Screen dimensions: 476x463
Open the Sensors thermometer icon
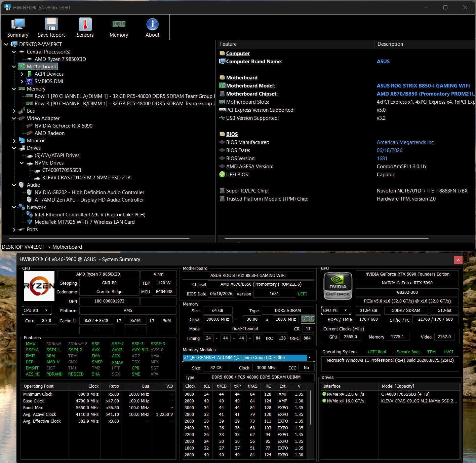click(85, 24)
